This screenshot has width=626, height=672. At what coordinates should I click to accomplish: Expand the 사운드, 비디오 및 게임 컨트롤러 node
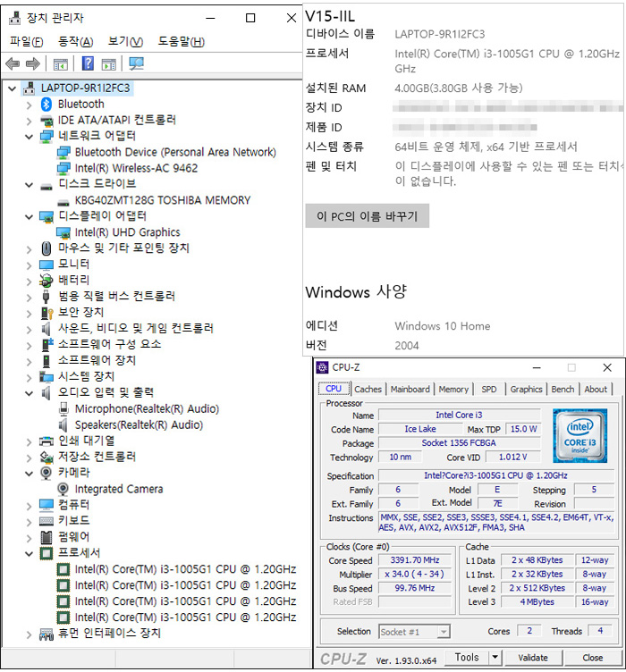pos(29,330)
